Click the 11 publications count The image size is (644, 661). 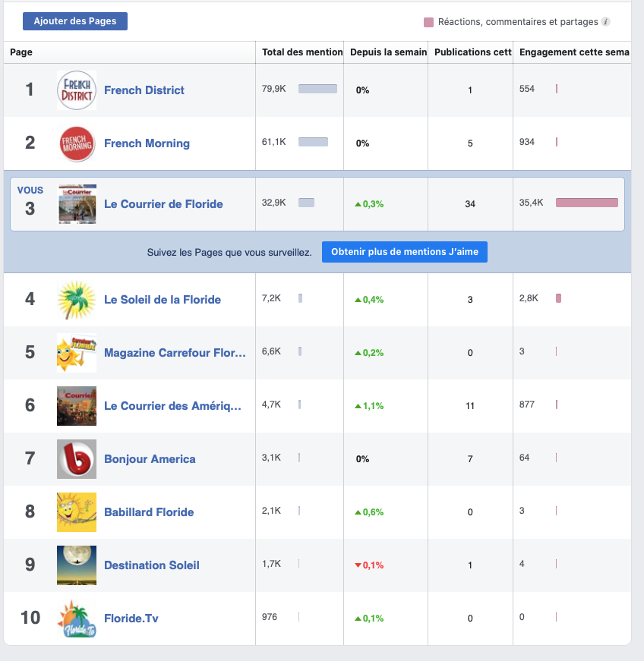coord(470,406)
